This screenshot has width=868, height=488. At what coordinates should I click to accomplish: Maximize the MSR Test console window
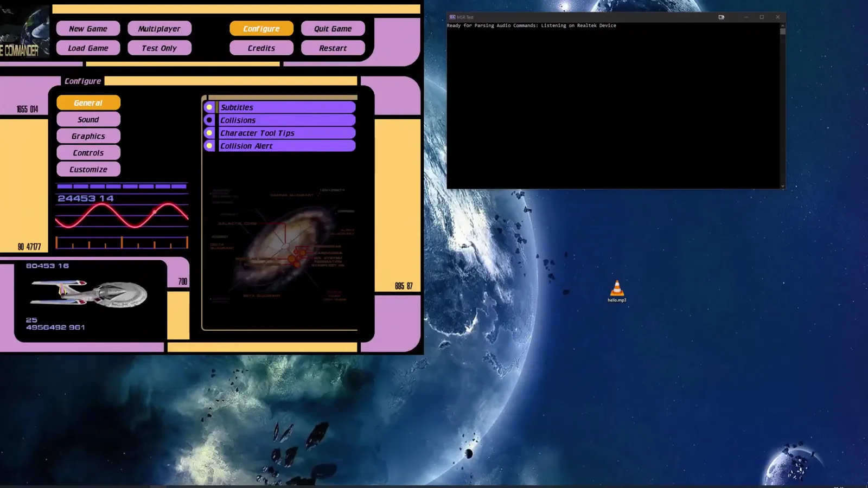pos(762,17)
